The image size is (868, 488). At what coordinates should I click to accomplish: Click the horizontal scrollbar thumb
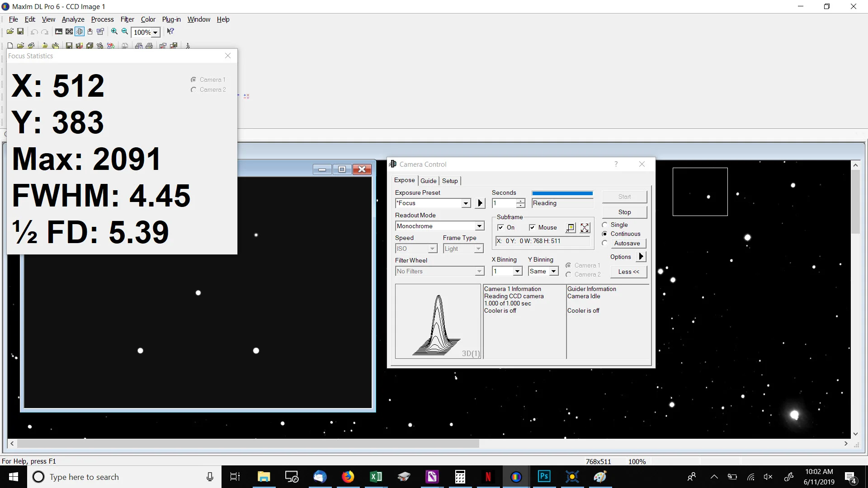pyautogui.click(x=248, y=444)
